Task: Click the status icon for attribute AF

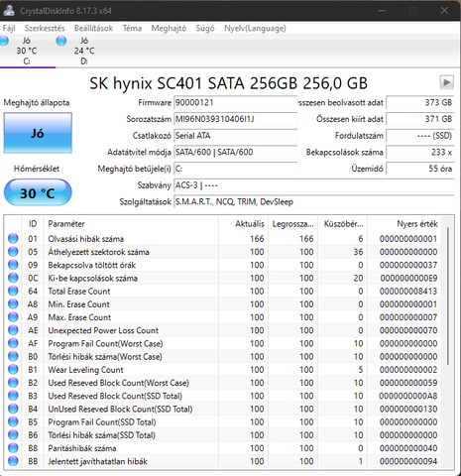Action: pos(13,343)
